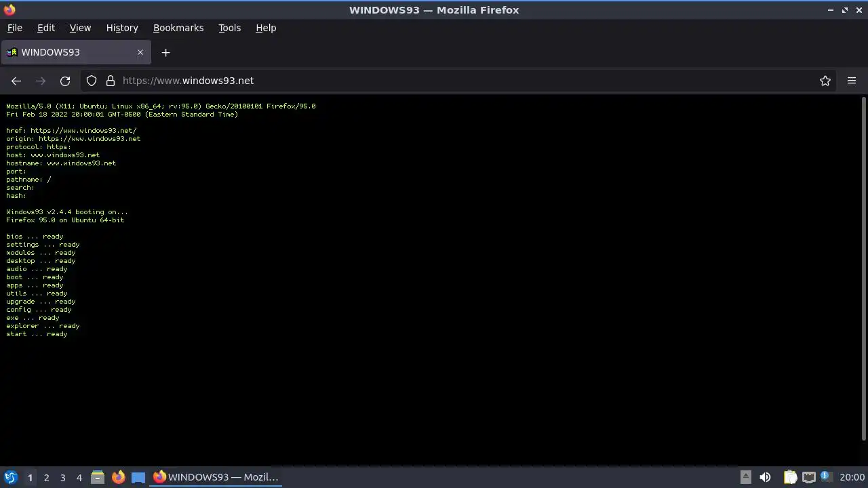
Task: Open the View menu
Action: (x=80, y=28)
